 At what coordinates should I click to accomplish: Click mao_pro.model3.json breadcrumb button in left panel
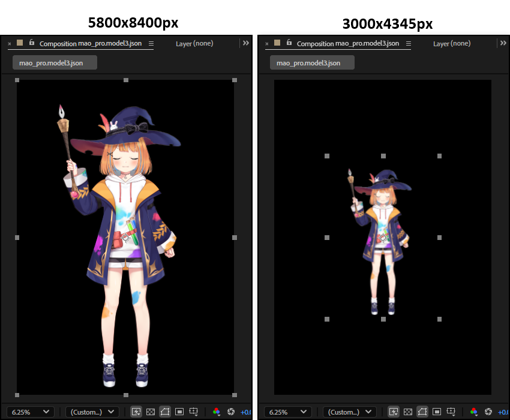(x=55, y=62)
